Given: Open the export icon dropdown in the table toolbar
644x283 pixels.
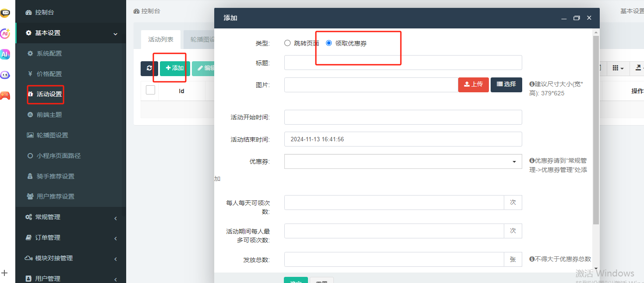Looking at the screenshot, I should coord(637,68).
